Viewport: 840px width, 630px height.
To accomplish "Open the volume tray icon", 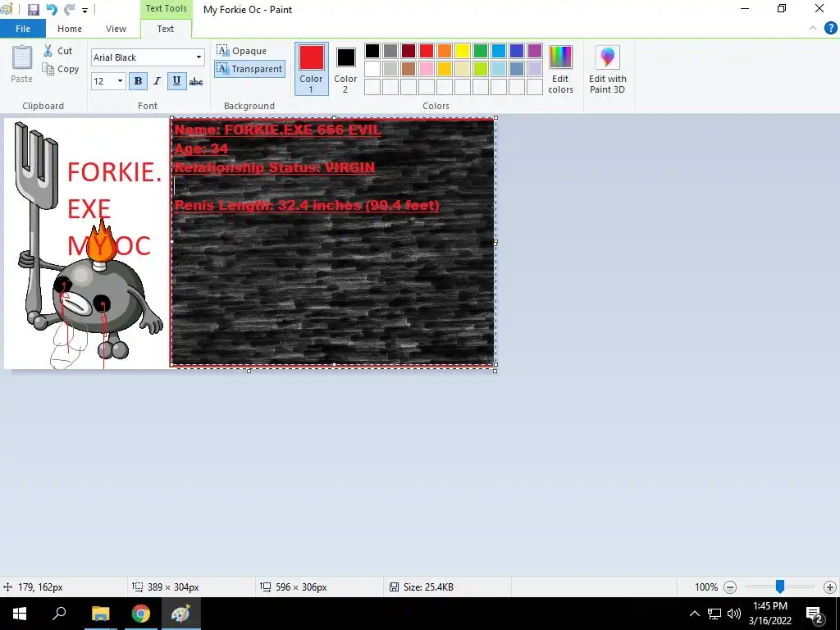I will pos(734,614).
